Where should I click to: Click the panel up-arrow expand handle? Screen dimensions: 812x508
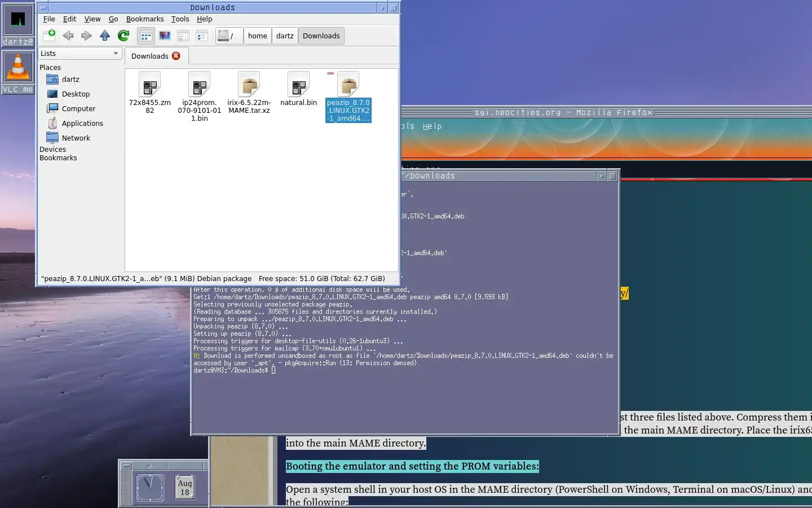click(x=149, y=466)
